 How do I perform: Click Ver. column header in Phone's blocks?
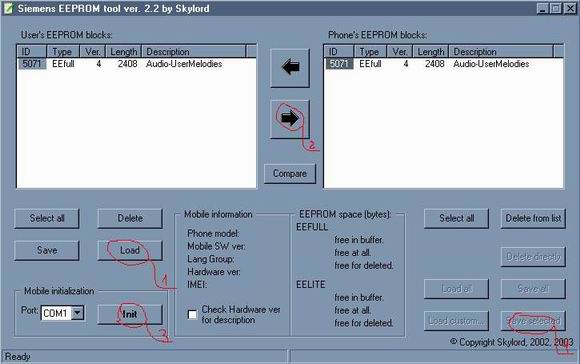(x=399, y=51)
